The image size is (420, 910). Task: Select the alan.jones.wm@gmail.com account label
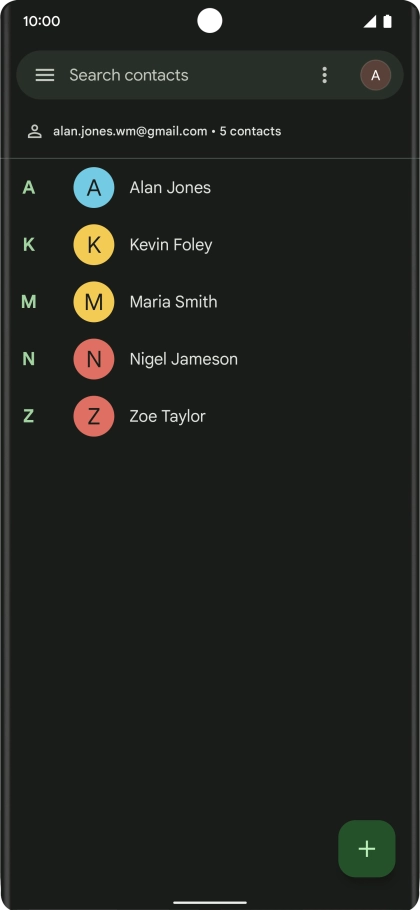click(130, 131)
